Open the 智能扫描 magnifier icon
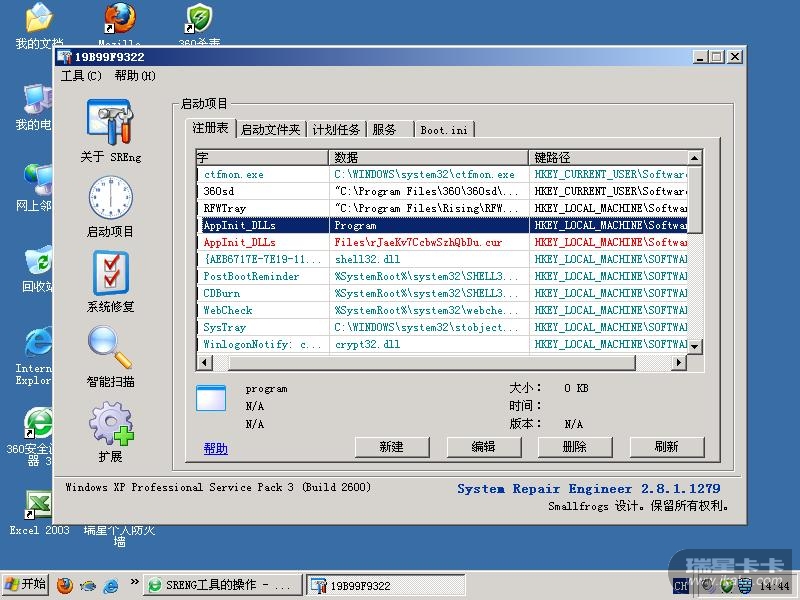 point(110,347)
